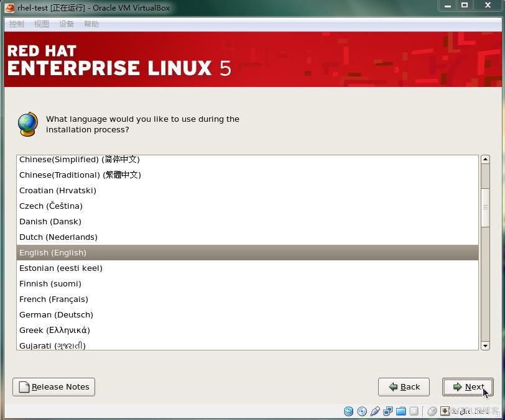
Task: Select German (Deutsch)
Action: click(x=248, y=314)
